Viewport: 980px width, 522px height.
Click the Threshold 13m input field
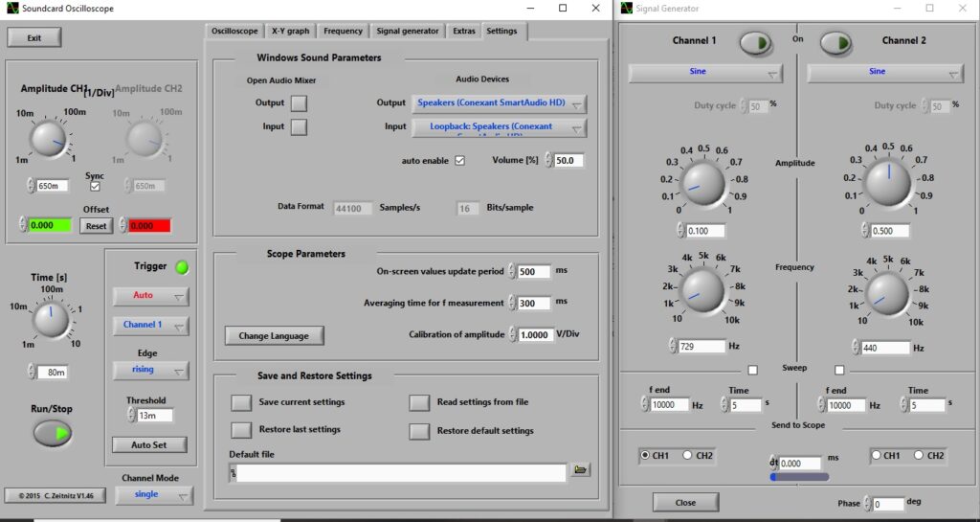154,415
